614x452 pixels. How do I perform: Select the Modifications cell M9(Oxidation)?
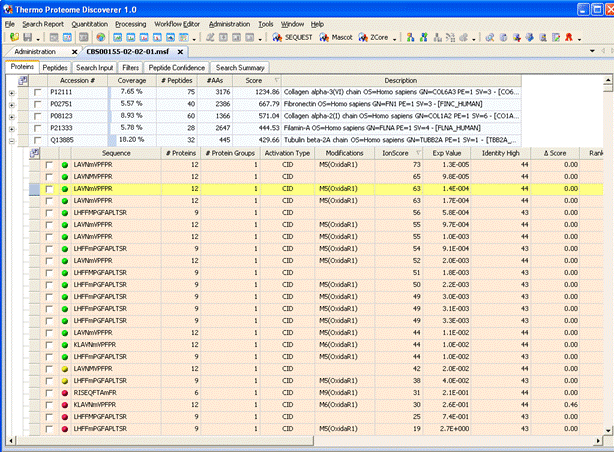(345, 393)
